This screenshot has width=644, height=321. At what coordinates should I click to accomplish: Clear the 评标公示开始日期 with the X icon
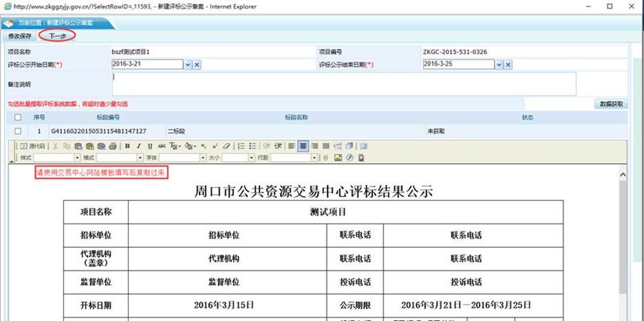pyautogui.click(x=197, y=65)
